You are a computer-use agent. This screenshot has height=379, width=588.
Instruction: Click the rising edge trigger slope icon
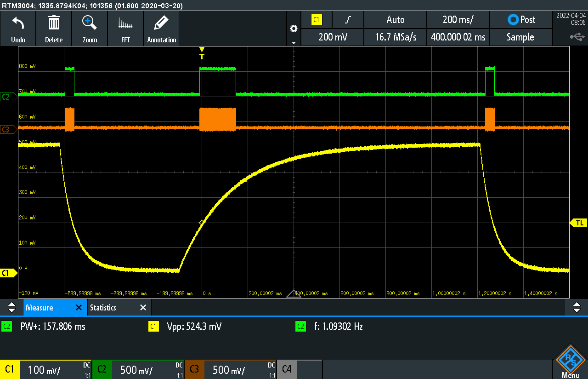tap(348, 20)
